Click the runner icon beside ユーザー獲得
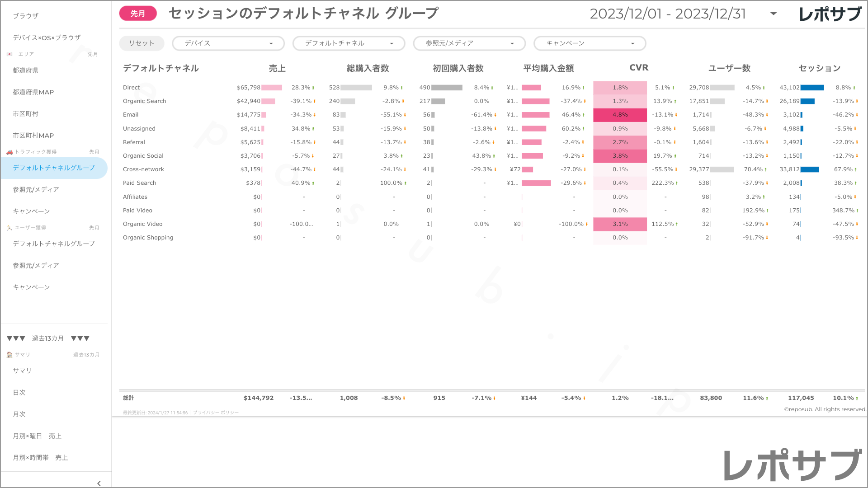The image size is (868, 488). [9, 228]
